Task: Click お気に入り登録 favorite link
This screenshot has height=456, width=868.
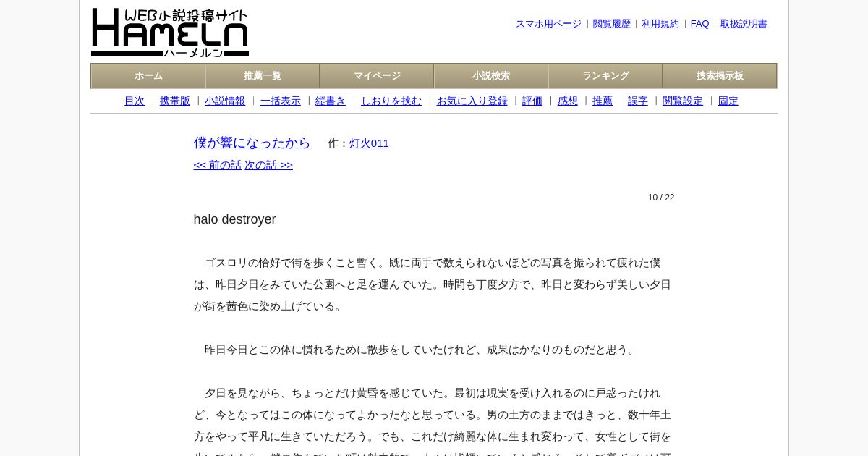Action: pos(472,101)
